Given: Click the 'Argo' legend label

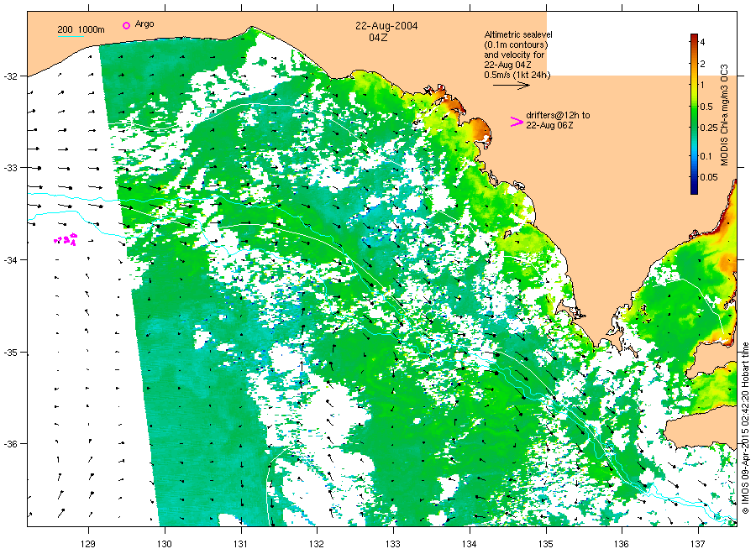Looking at the screenshot, I should tap(144, 24).
